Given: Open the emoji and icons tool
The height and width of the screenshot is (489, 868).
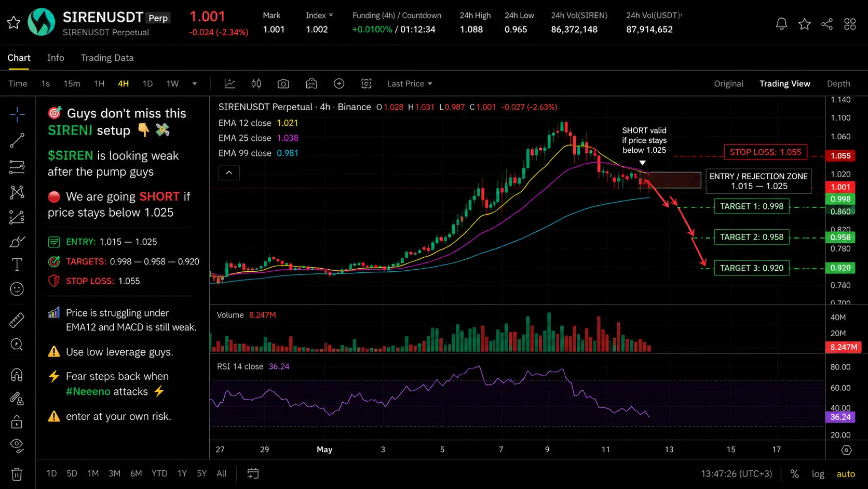Looking at the screenshot, I should click(17, 289).
